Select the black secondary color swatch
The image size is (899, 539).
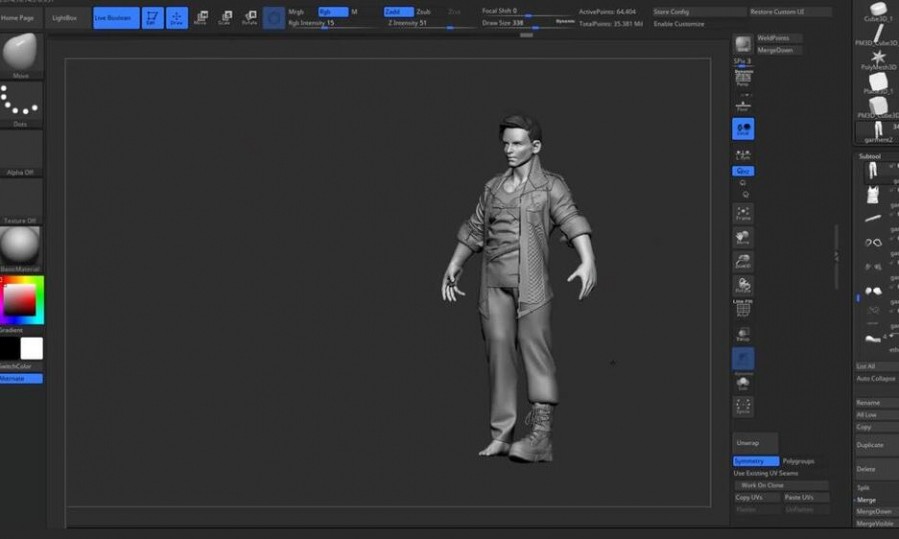(9, 348)
